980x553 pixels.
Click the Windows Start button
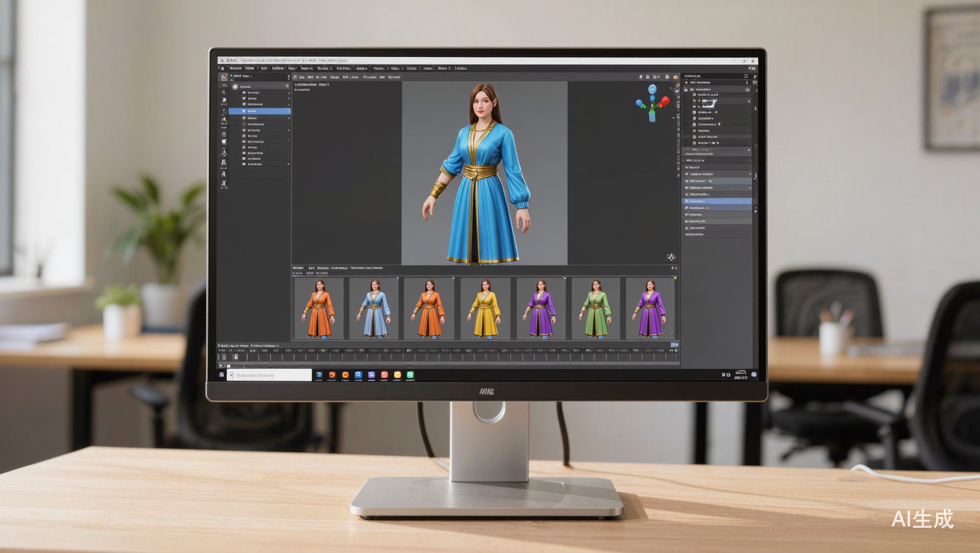point(222,375)
